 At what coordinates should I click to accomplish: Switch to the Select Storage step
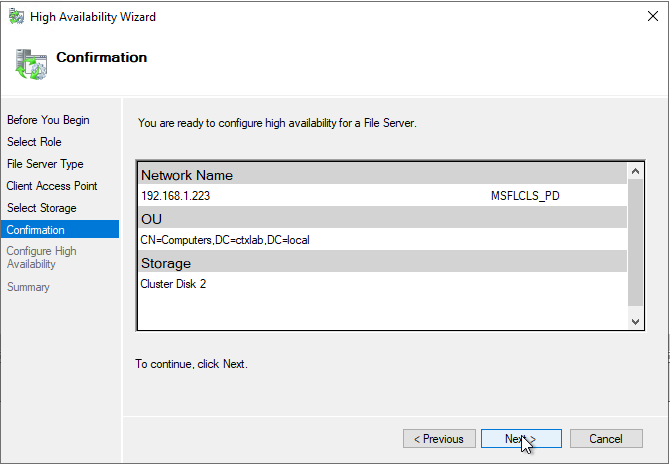[x=41, y=208]
